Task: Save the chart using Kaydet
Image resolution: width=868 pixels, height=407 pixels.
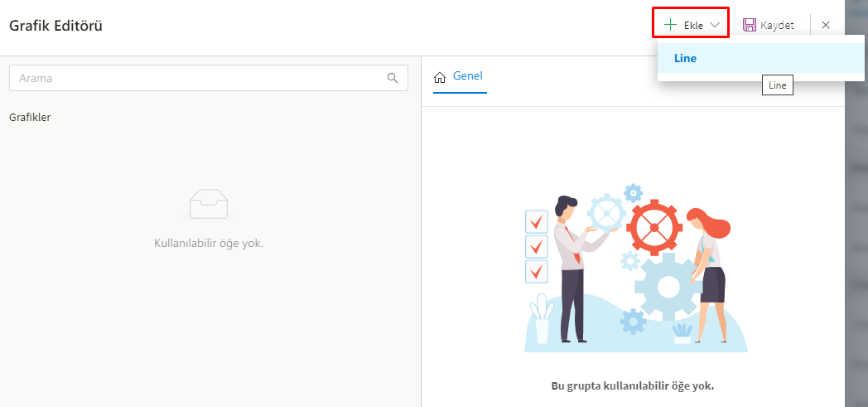Action: (769, 25)
